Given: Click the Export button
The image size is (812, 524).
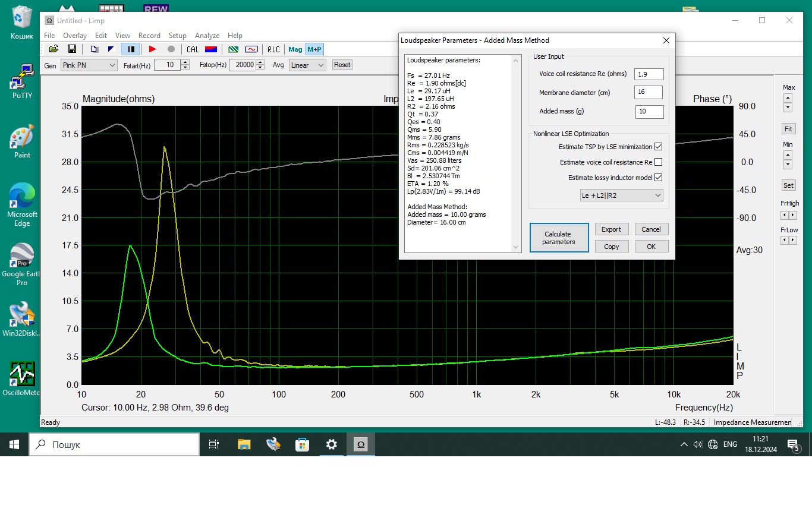Looking at the screenshot, I should [x=611, y=229].
